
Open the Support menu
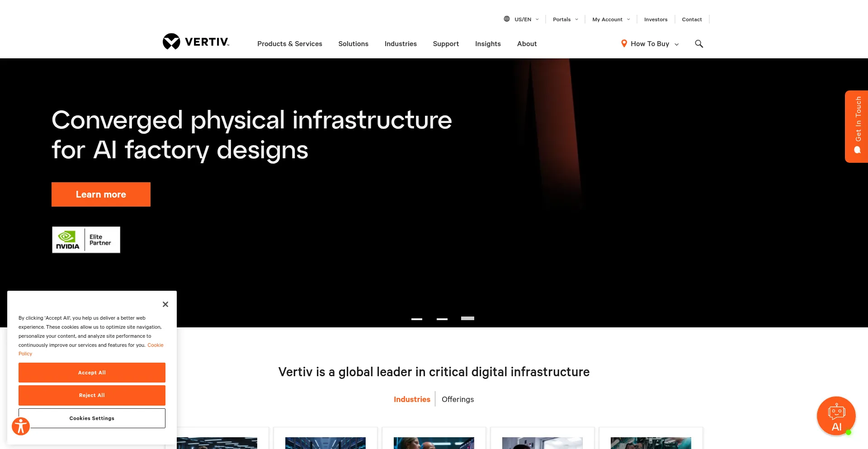pyautogui.click(x=446, y=44)
